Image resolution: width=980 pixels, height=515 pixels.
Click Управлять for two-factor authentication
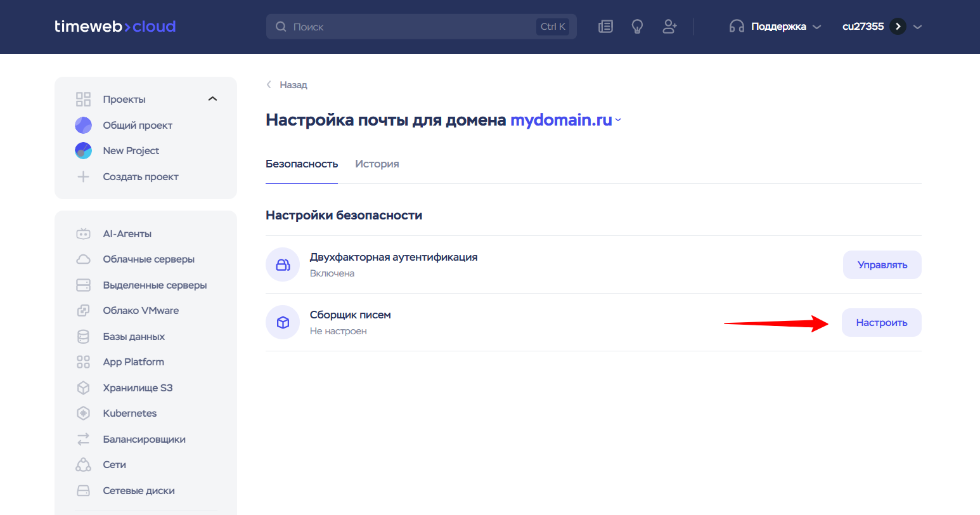tap(882, 265)
